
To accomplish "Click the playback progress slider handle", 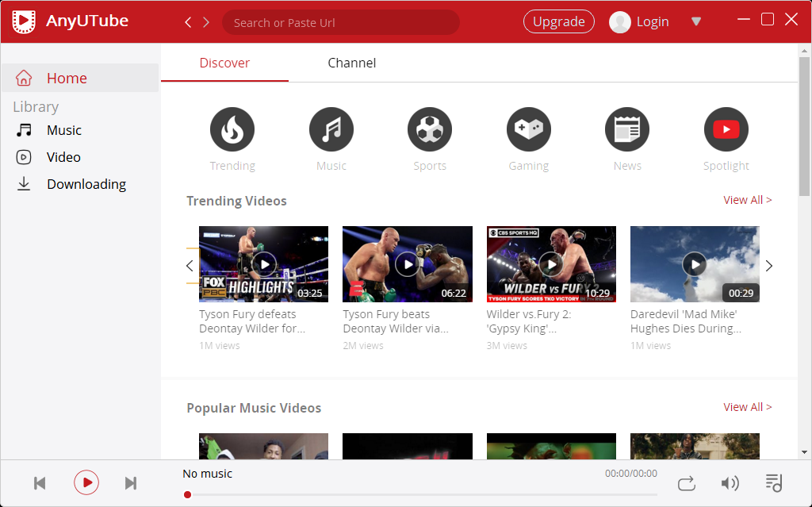I will click(x=187, y=494).
